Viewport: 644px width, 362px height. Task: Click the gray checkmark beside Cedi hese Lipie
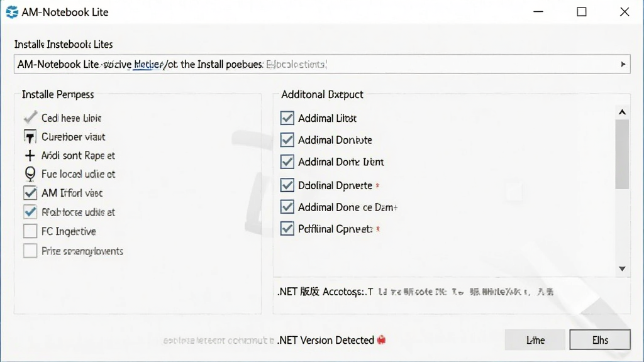30,118
